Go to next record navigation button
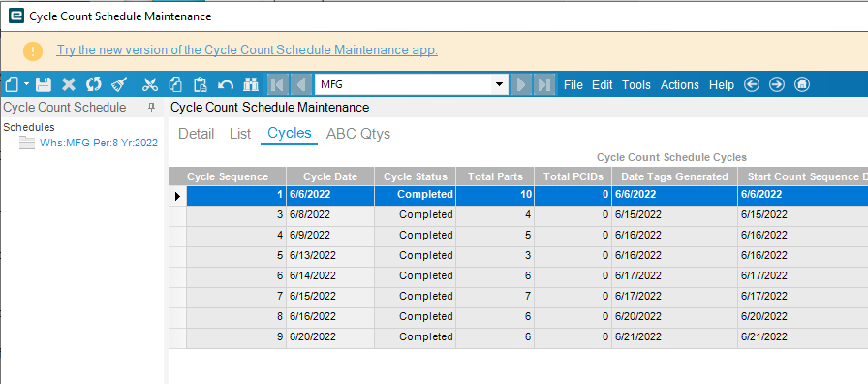This screenshot has width=868, height=384. click(x=521, y=84)
